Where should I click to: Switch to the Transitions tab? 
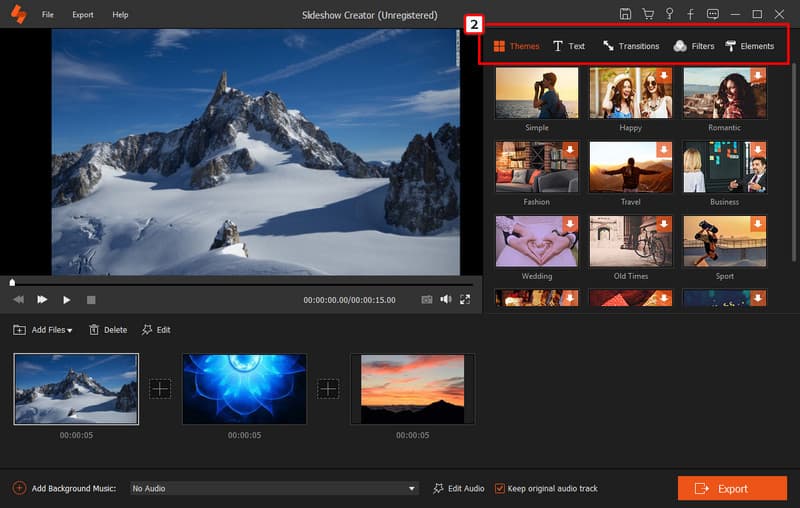coord(630,46)
